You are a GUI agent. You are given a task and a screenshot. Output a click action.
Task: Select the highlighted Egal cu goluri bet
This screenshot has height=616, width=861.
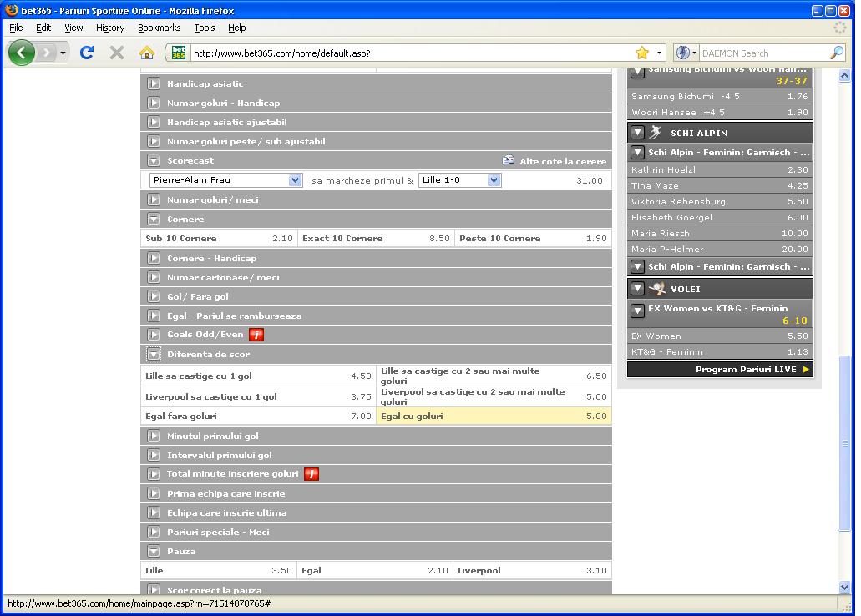494,417
